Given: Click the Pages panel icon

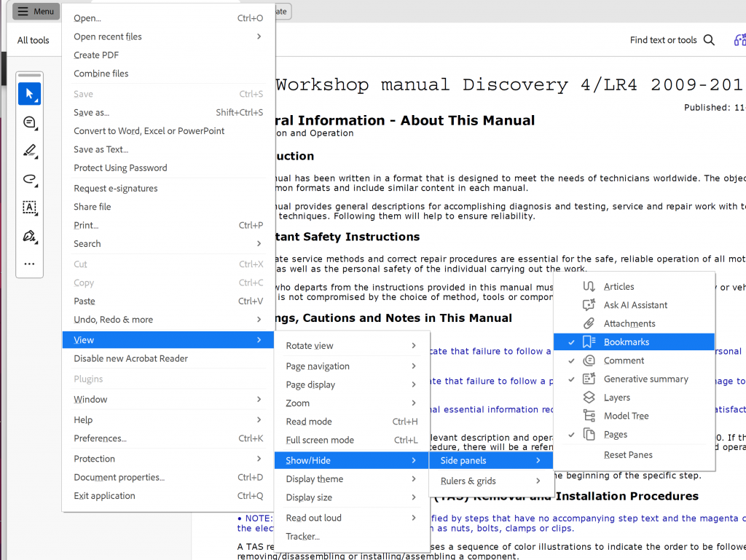Looking at the screenshot, I should (589, 434).
